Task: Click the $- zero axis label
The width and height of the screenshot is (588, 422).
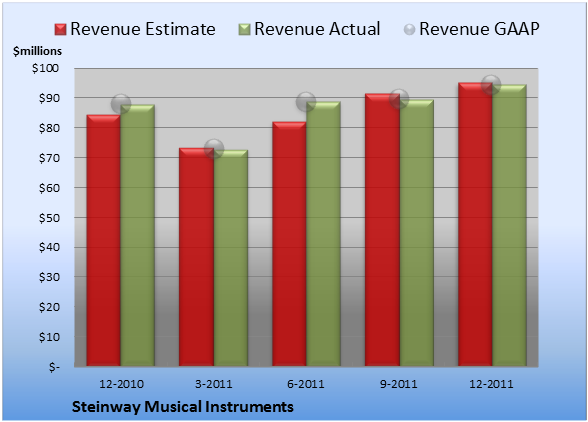Action: coord(54,367)
